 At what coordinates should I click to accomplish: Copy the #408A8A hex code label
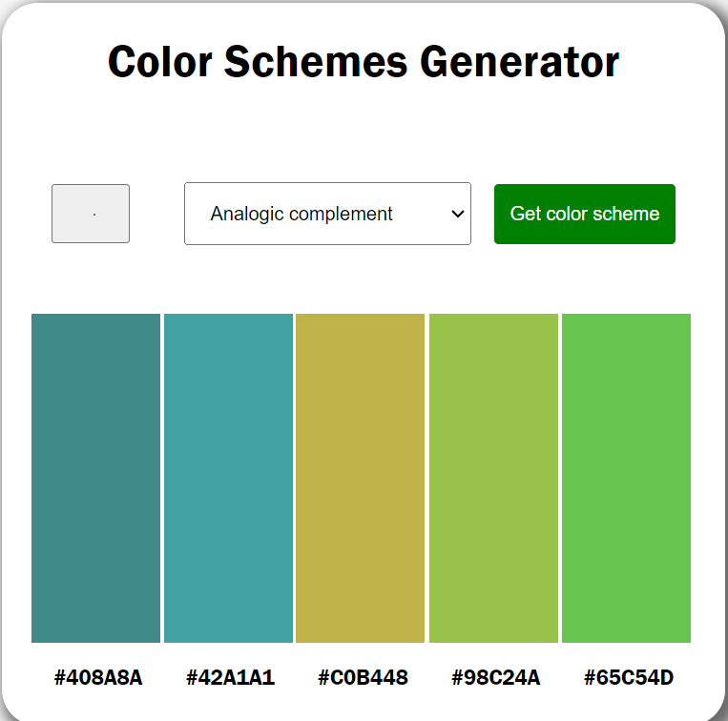pos(98,678)
